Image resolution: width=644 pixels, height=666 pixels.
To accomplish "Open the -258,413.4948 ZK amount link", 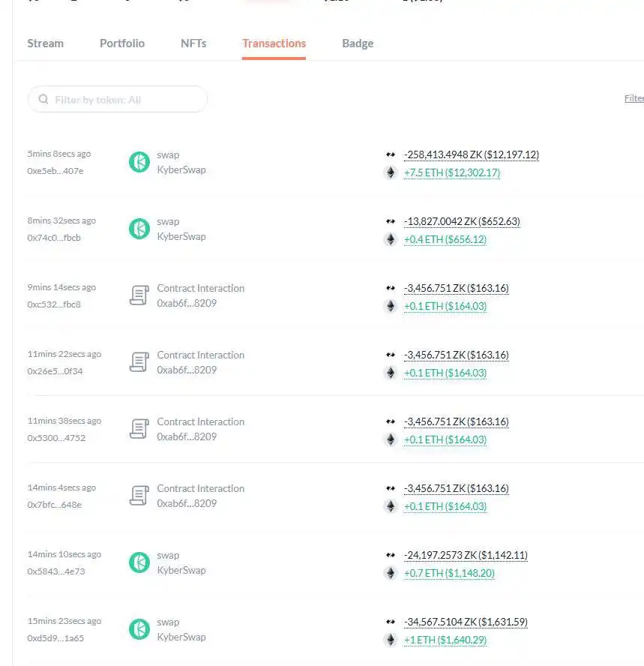I will [x=471, y=155].
